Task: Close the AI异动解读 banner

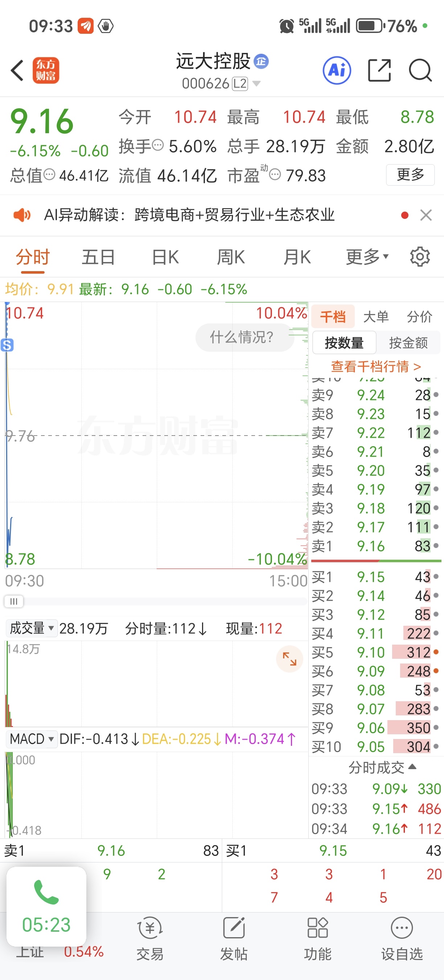Action: click(426, 215)
